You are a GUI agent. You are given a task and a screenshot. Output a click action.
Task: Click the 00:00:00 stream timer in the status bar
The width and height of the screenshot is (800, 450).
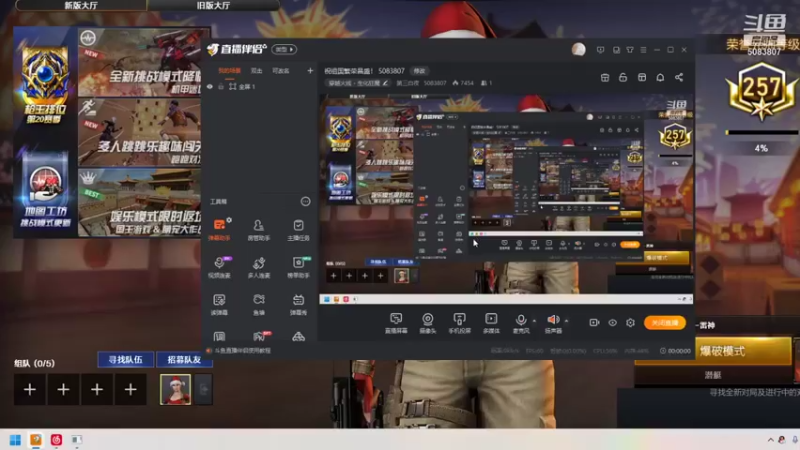click(676, 351)
